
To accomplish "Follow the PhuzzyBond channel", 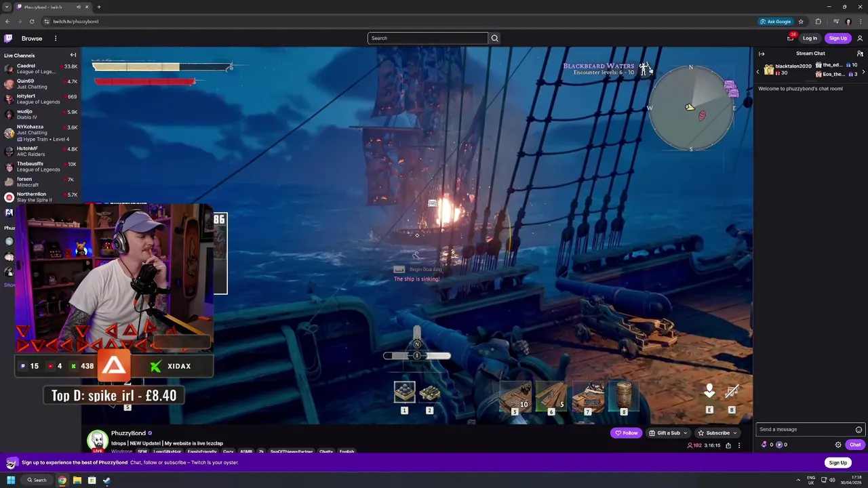I will coord(627,433).
